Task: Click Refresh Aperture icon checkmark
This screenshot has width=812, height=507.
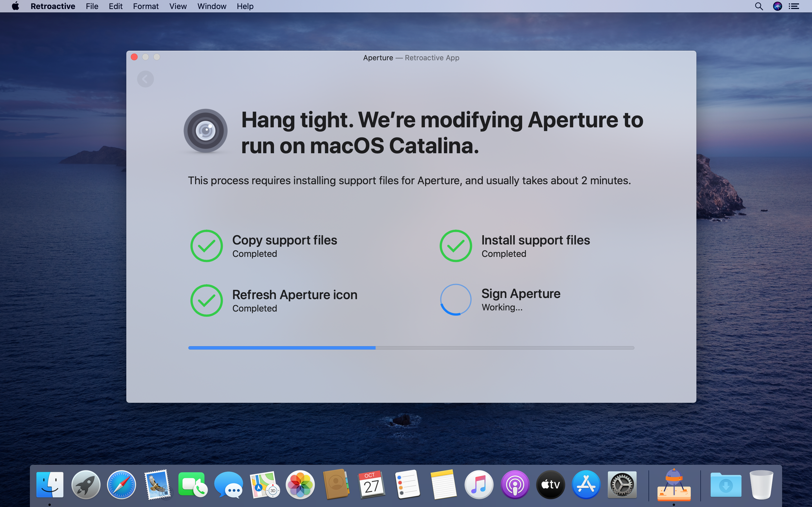Action: coord(206,301)
